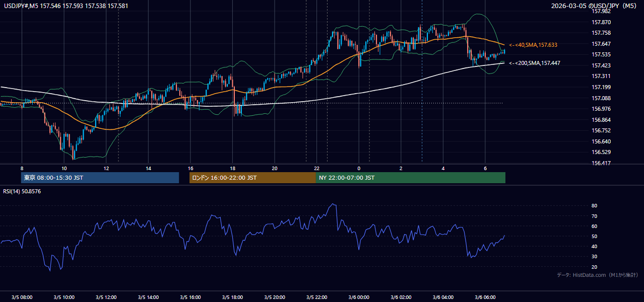Click price axis label 156.752
Viewport: 644px width, 302px height.
pos(601,130)
